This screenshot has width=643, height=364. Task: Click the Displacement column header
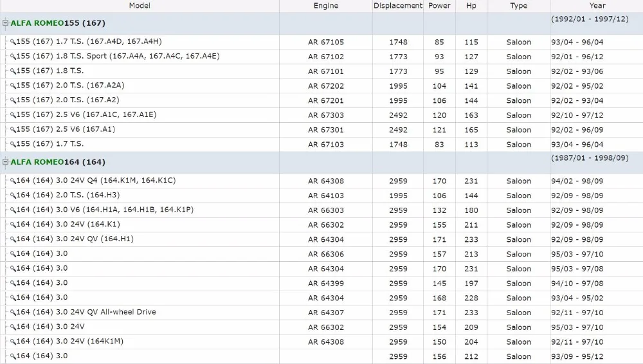[398, 6]
